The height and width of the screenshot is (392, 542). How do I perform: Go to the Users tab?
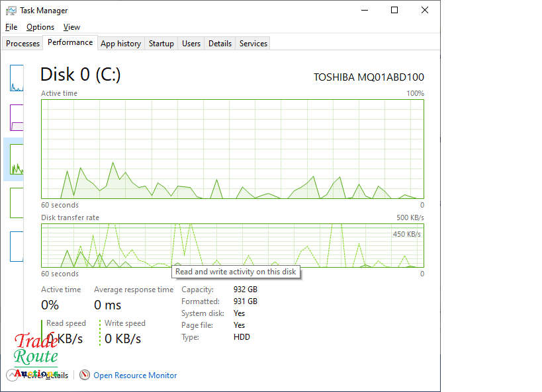click(x=191, y=44)
